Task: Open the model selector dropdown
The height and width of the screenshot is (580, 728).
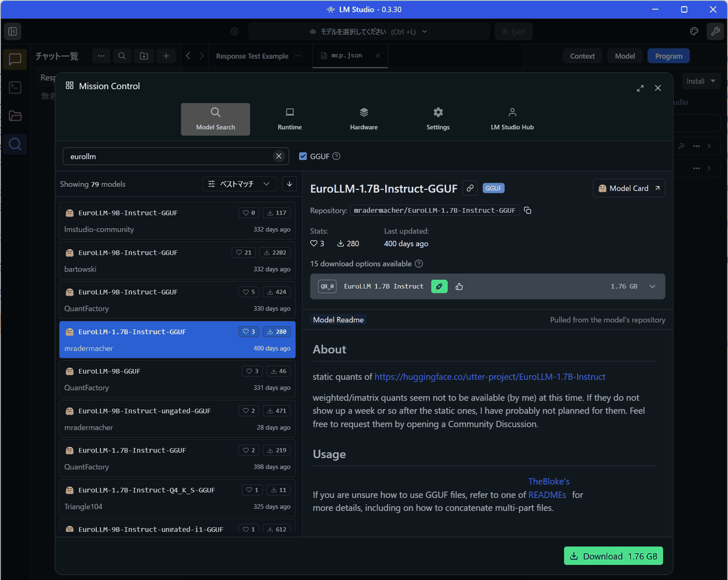Action: tap(368, 32)
